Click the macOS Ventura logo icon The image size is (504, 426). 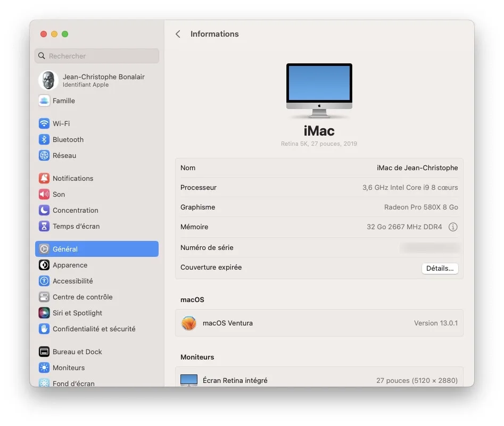[x=189, y=323]
